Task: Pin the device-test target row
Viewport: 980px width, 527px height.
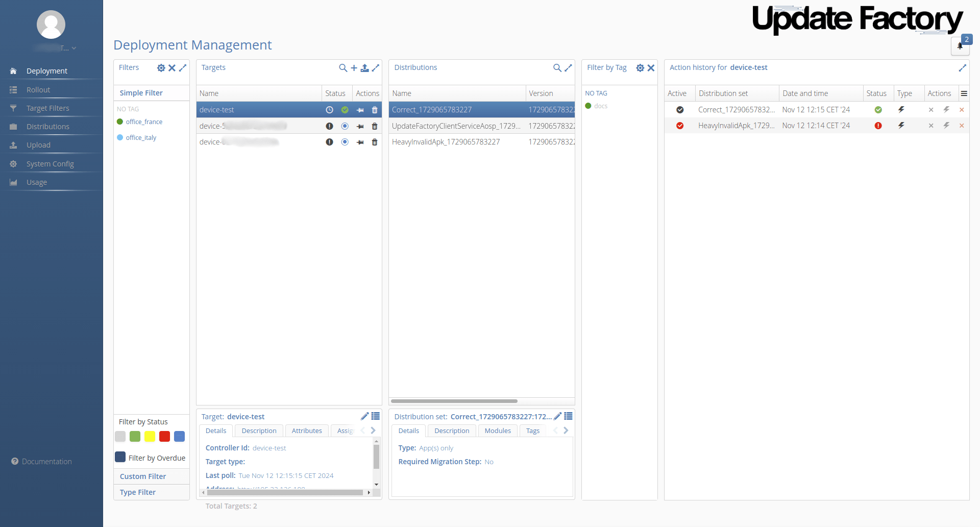Action: (360, 110)
